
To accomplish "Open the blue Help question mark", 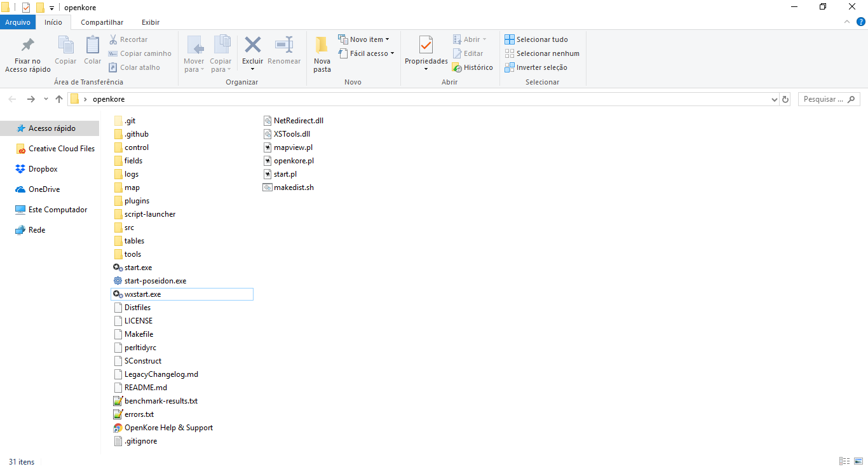I will 861,22.
